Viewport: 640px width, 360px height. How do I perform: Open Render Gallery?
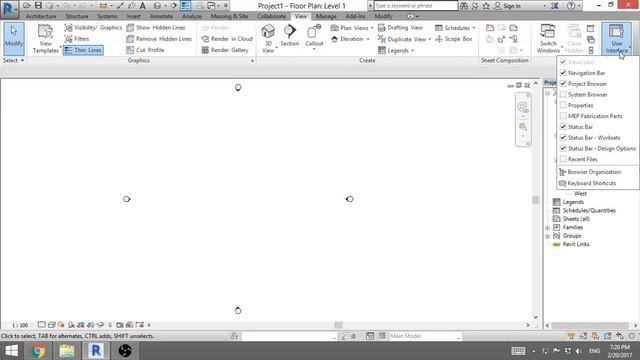[225, 50]
